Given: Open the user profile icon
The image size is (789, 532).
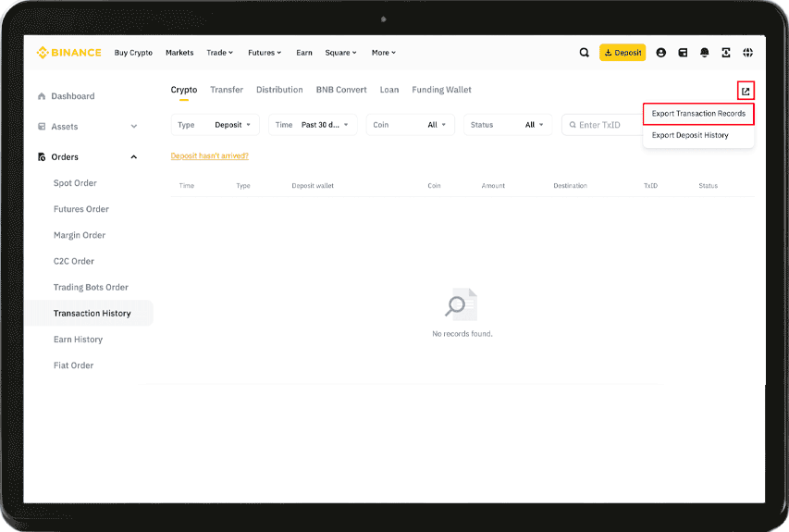Looking at the screenshot, I should point(660,53).
